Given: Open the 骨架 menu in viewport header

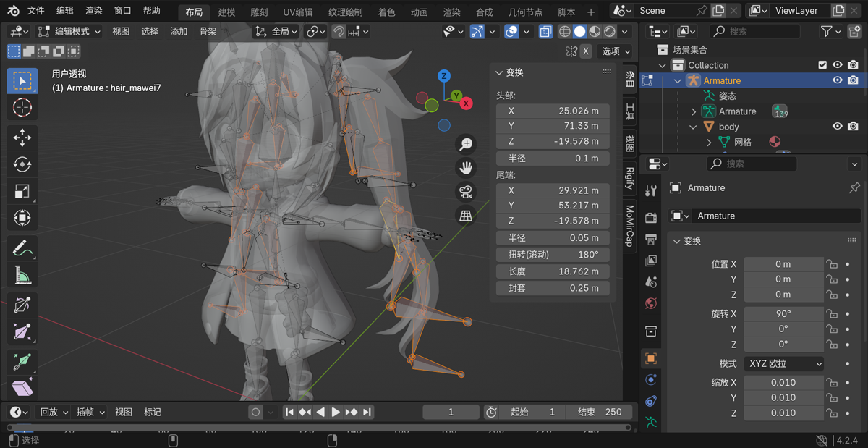Looking at the screenshot, I should click(x=208, y=32).
